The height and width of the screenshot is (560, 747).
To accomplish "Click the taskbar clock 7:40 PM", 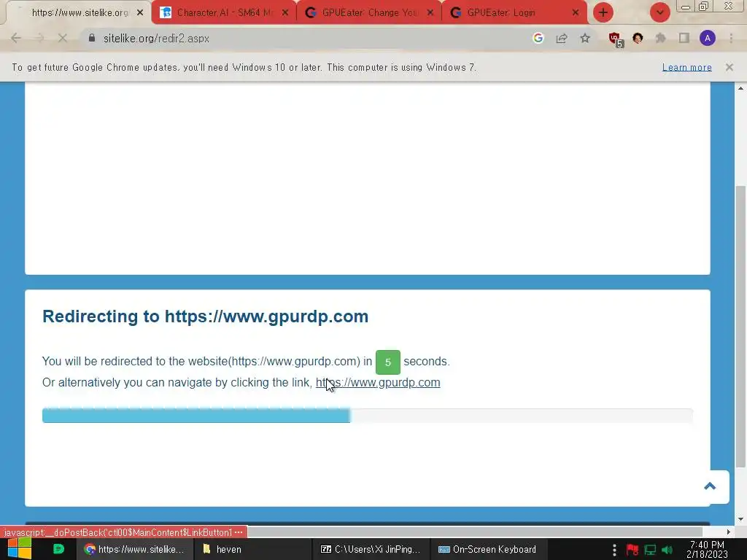I will pyautogui.click(x=707, y=550).
